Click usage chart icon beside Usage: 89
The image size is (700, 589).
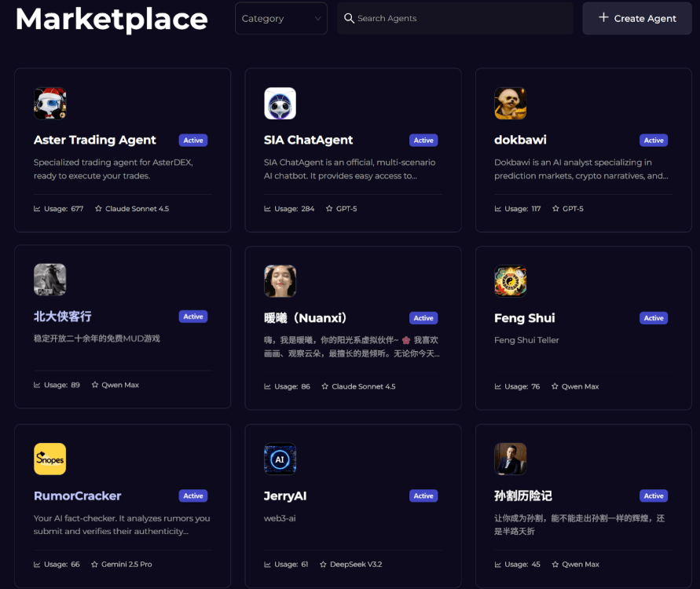click(37, 385)
